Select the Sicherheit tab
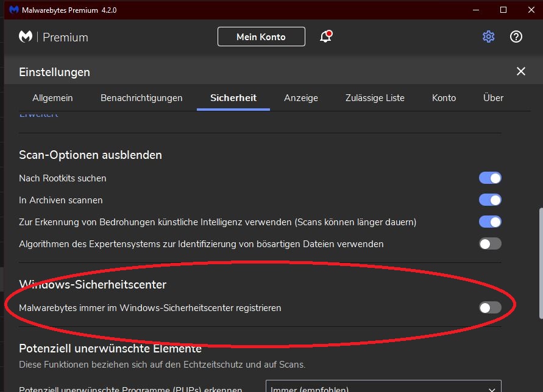543x392 pixels. click(x=233, y=98)
